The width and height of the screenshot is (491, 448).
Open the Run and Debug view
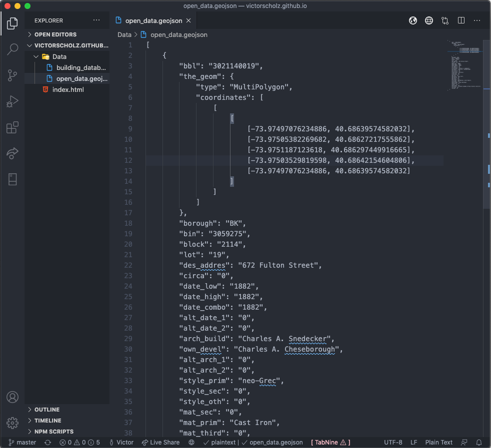pos(12,101)
